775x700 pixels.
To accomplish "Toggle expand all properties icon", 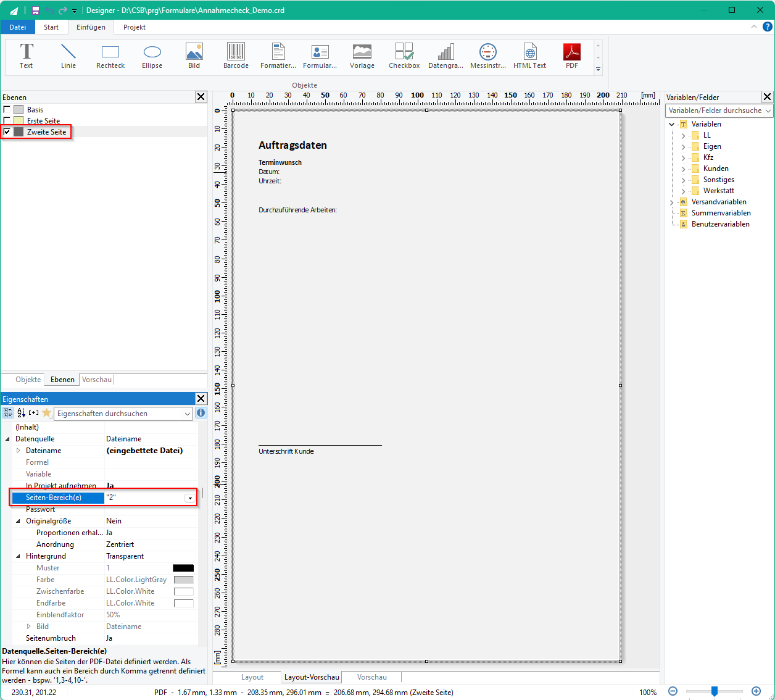I will click(x=33, y=413).
